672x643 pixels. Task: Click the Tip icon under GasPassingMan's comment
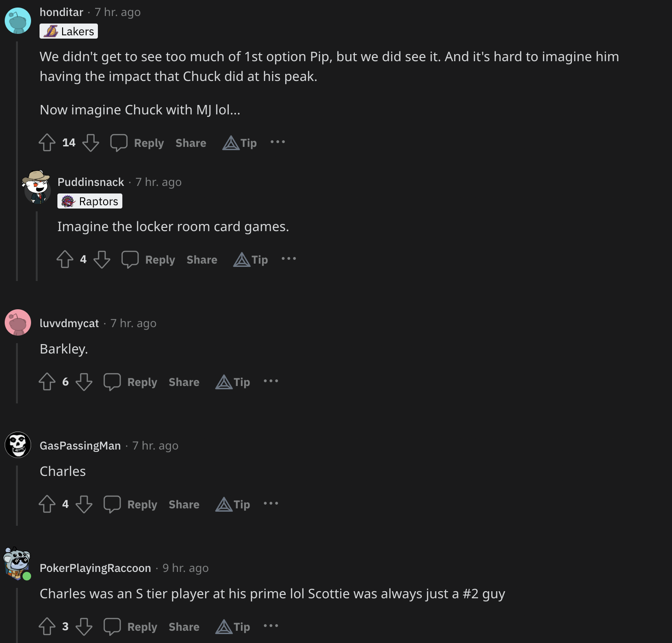pos(224,505)
